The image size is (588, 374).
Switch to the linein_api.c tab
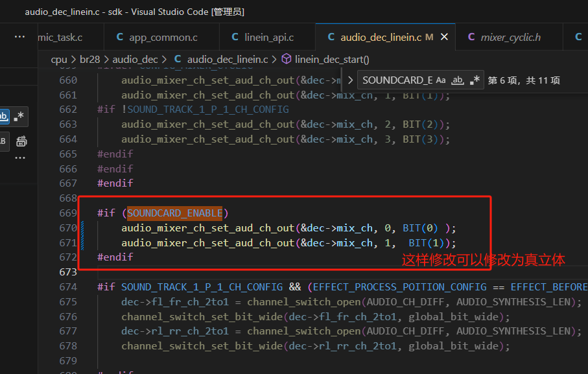(267, 37)
